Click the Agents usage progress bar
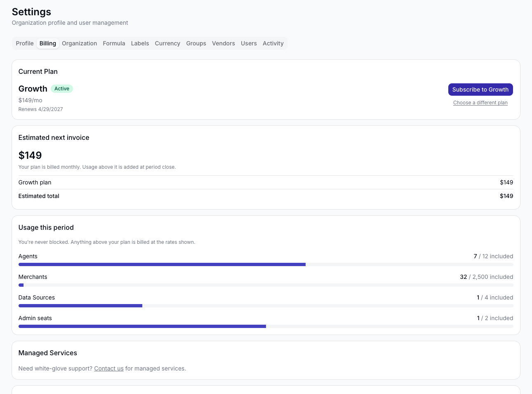 (x=266, y=264)
